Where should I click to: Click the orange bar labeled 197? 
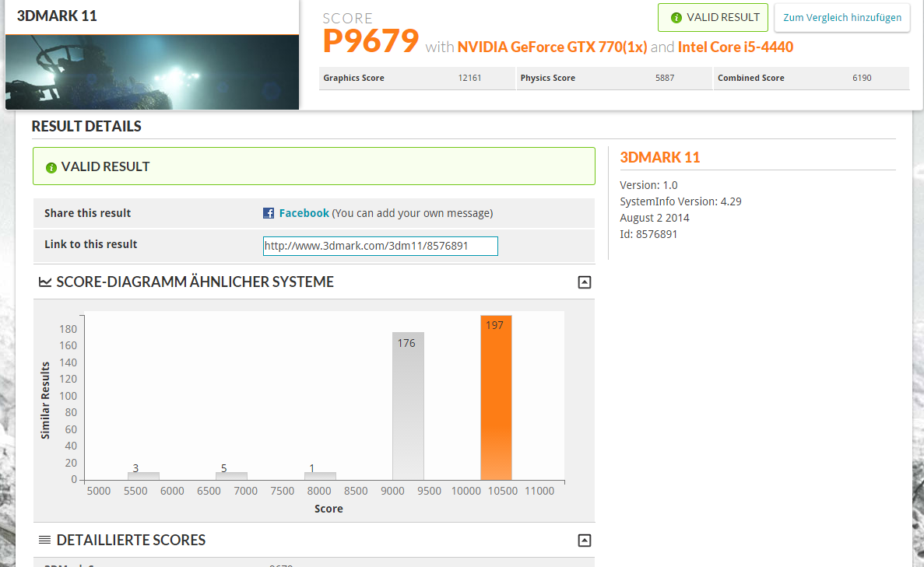(496, 398)
